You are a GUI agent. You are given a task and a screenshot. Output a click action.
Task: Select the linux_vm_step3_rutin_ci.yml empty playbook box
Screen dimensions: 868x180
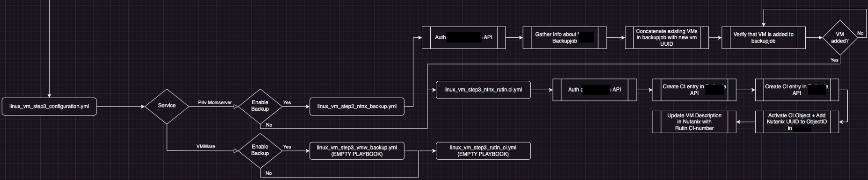pyautogui.click(x=483, y=151)
